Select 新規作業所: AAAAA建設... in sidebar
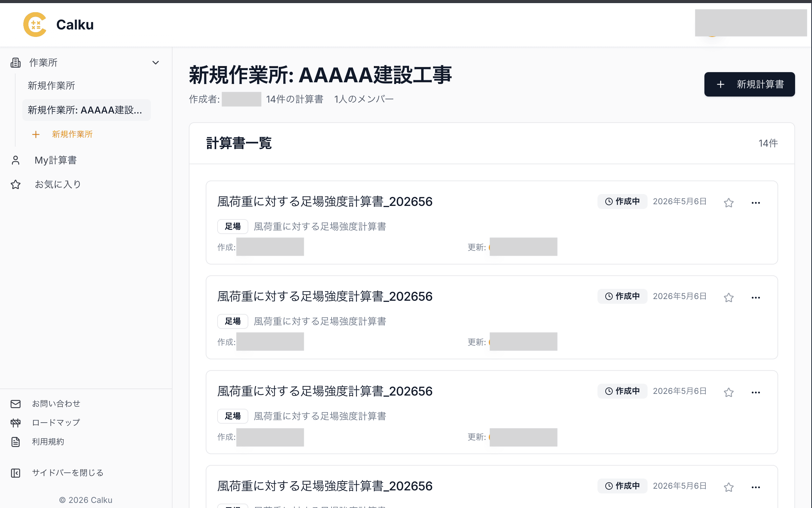 click(x=87, y=110)
